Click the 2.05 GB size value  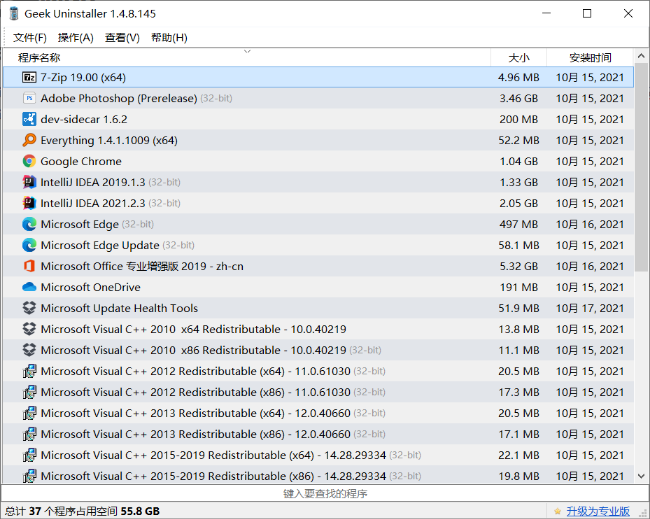[x=519, y=203]
